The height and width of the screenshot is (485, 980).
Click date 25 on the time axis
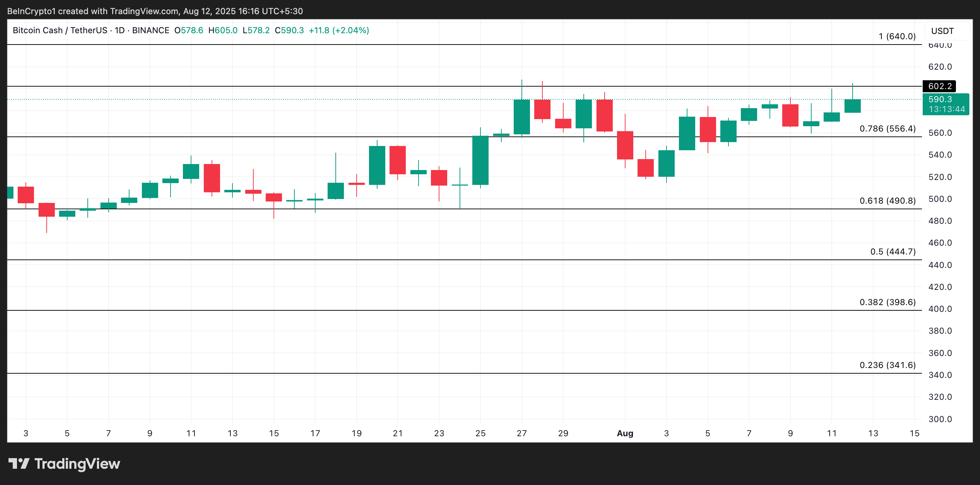click(480, 433)
